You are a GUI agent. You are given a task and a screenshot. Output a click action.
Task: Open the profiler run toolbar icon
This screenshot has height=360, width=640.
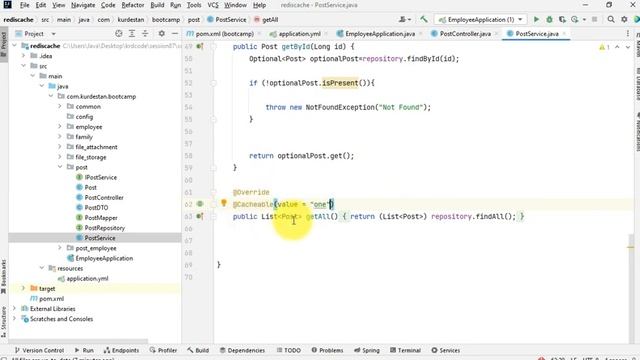(575, 19)
